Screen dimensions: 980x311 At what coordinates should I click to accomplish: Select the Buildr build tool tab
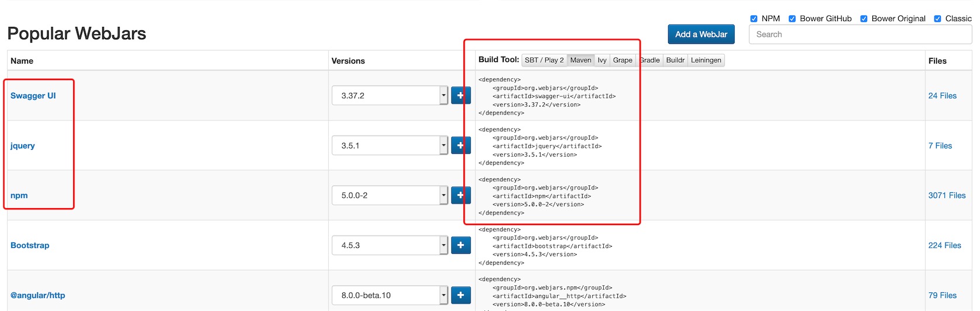675,60
